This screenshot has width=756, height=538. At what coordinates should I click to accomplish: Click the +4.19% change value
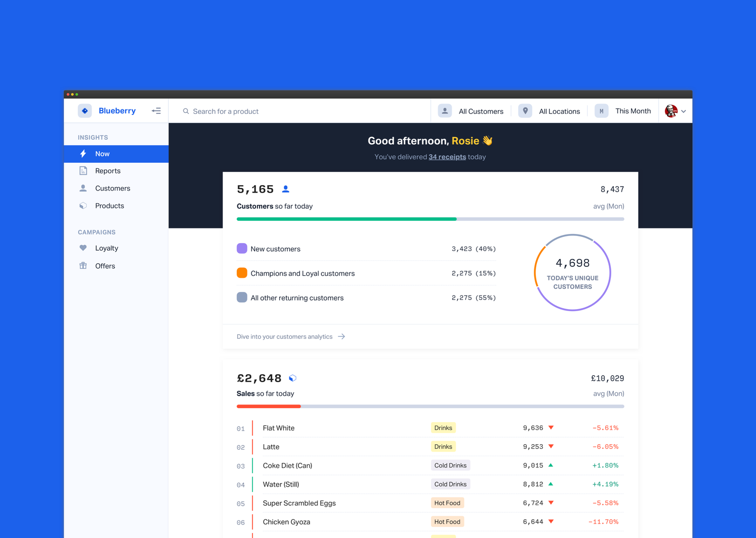pyautogui.click(x=605, y=484)
